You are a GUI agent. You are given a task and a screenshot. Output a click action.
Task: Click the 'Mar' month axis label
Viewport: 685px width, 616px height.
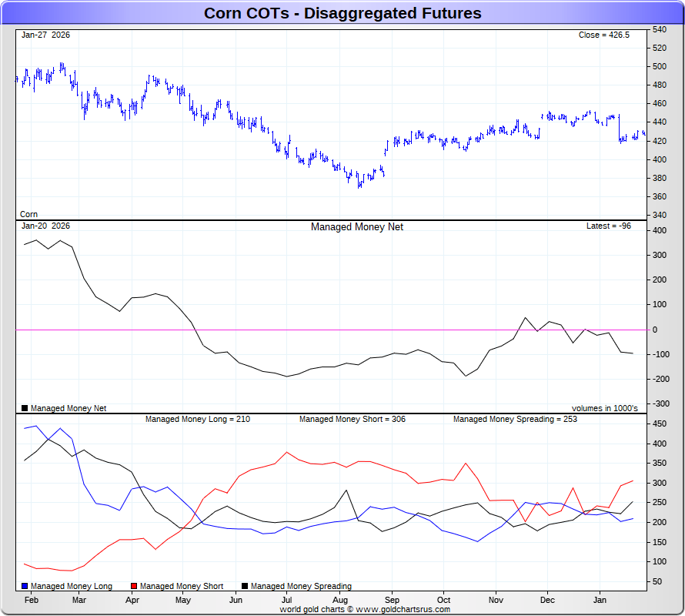pos(79,600)
